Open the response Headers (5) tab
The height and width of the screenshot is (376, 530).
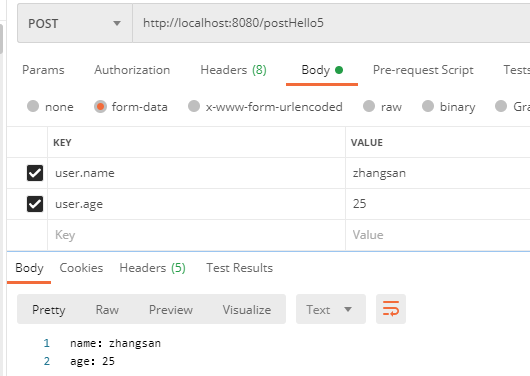(x=152, y=268)
